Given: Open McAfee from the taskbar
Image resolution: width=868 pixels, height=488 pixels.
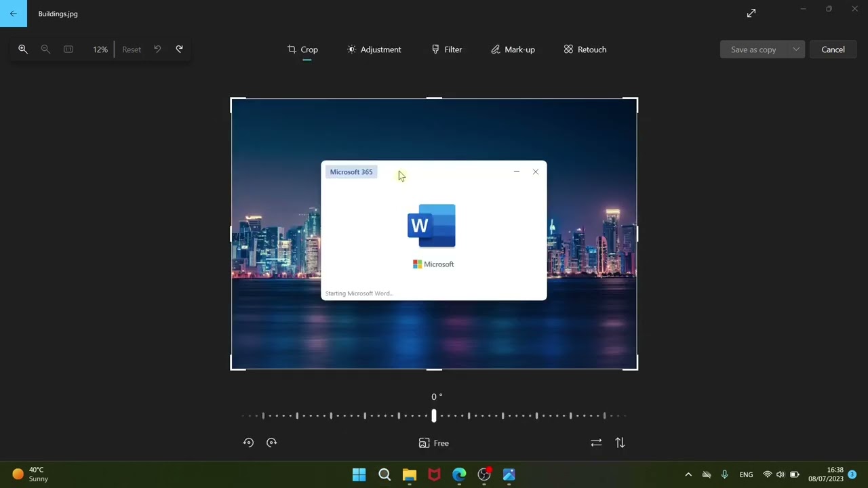Looking at the screenshot, I should point(434,474).
